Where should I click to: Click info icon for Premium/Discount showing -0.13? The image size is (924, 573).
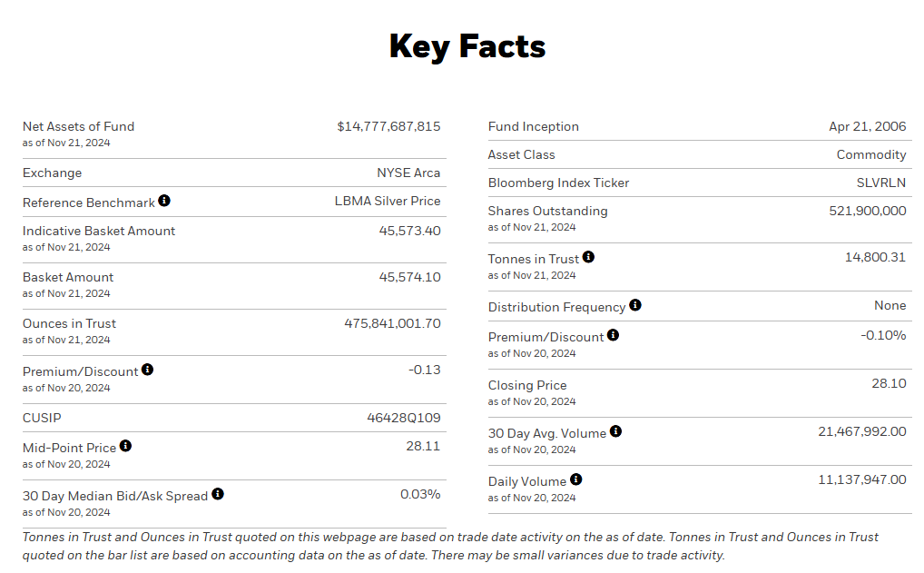tap(148, 370)
